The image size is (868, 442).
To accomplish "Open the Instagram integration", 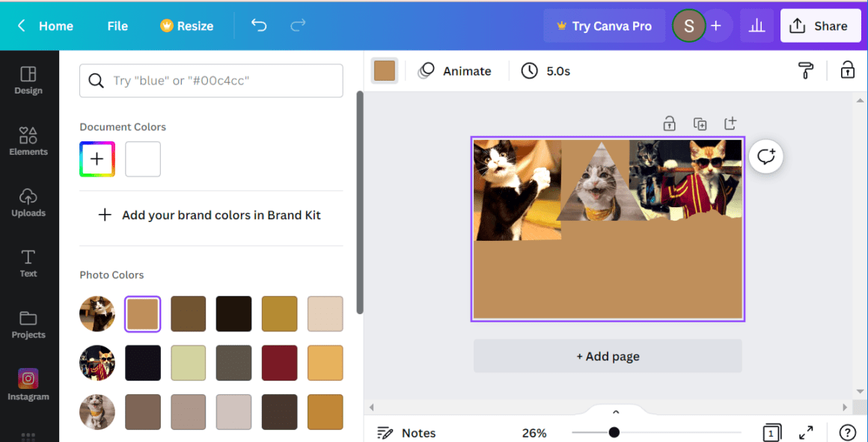I will tap(28, 386).
